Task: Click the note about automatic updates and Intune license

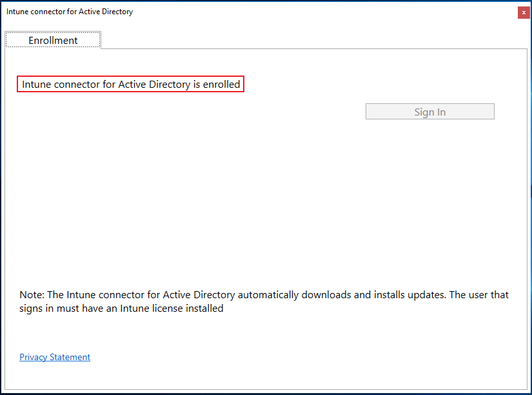Action: tap(264, 301)
